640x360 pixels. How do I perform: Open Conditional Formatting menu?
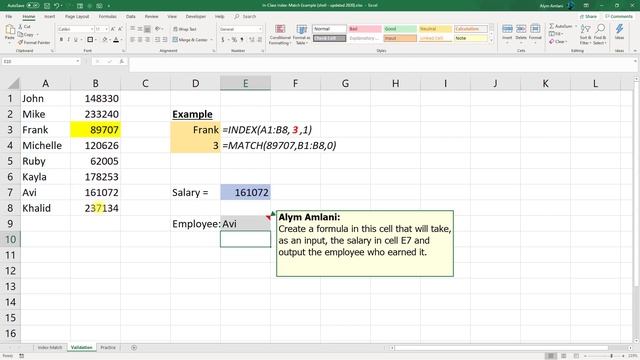tap(280, 34)
